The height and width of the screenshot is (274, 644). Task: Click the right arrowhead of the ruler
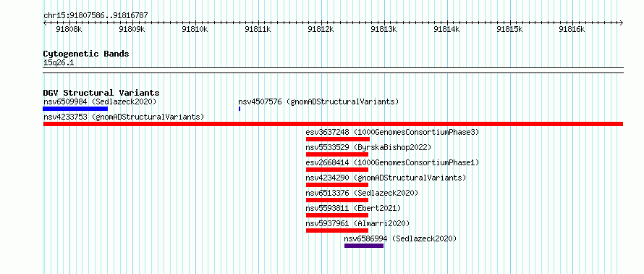(x=622, y=22)
